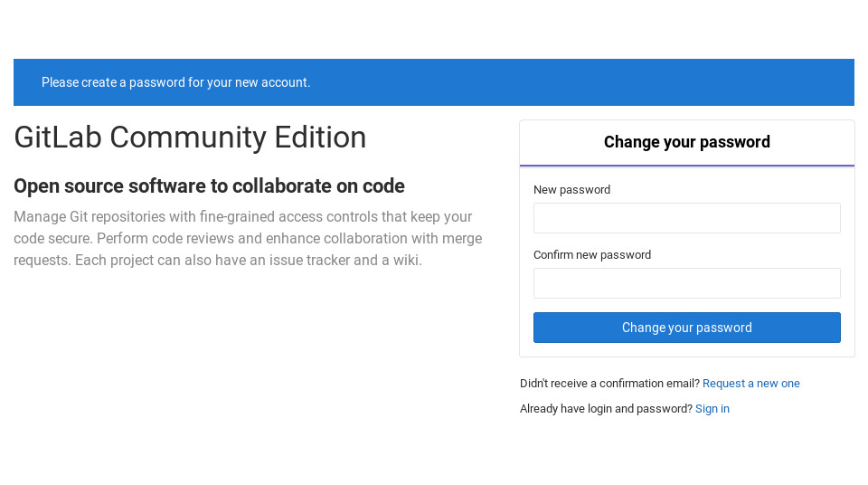Click the Didn't receive a confirmation email text
868x485 pixels.
pos(609,384)
